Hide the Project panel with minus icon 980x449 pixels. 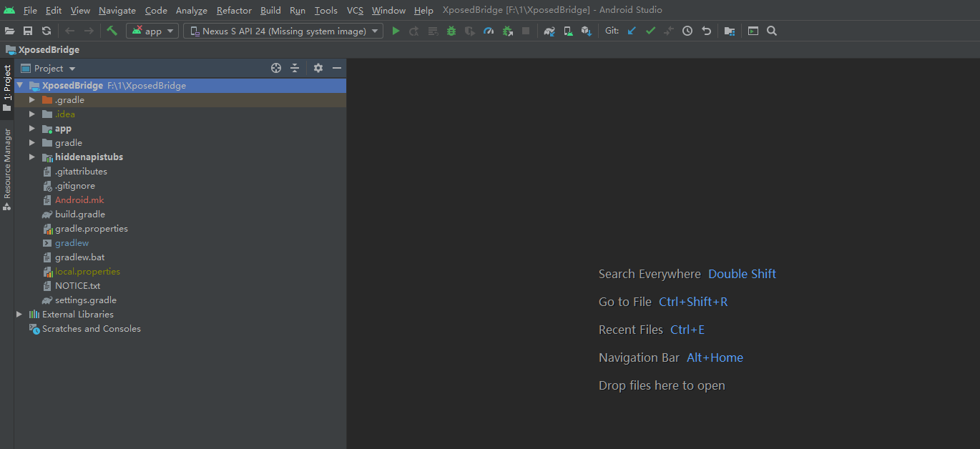pyautogui.click(x=337, y=68)
